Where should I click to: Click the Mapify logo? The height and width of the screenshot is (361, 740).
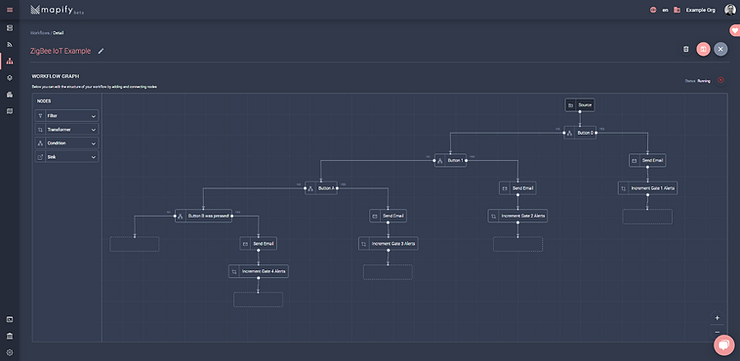click(x=57, y=10)
